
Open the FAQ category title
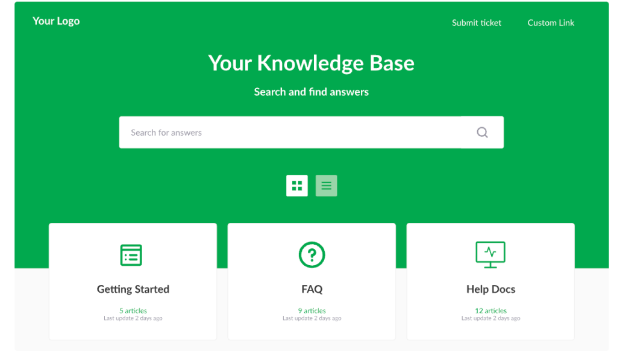point(312,289)
